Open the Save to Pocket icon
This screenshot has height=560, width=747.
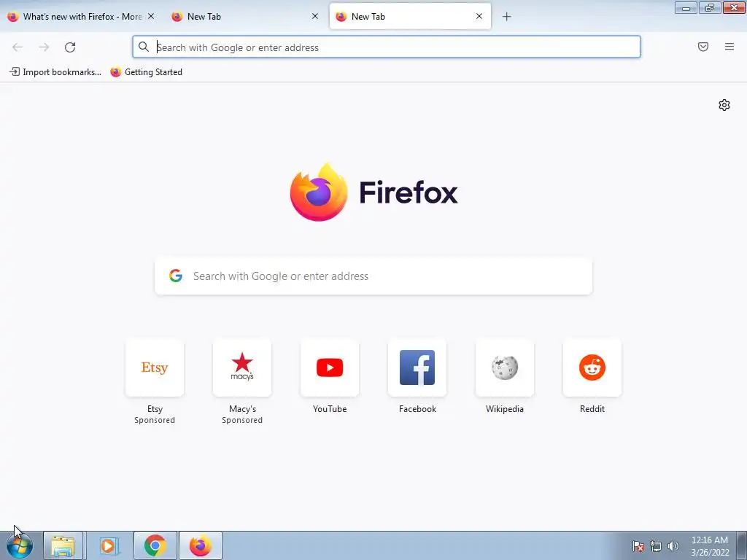click(x=703, y=47)
